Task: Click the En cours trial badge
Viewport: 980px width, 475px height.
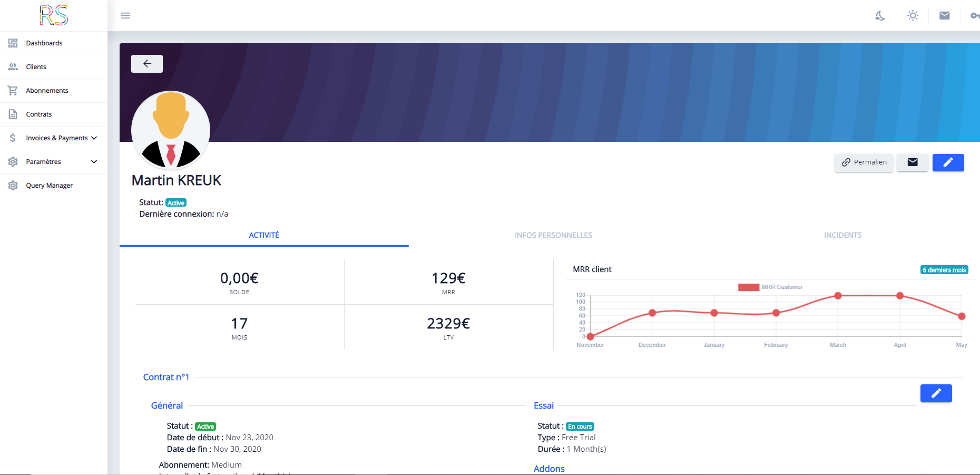Action: pos(580,426)
